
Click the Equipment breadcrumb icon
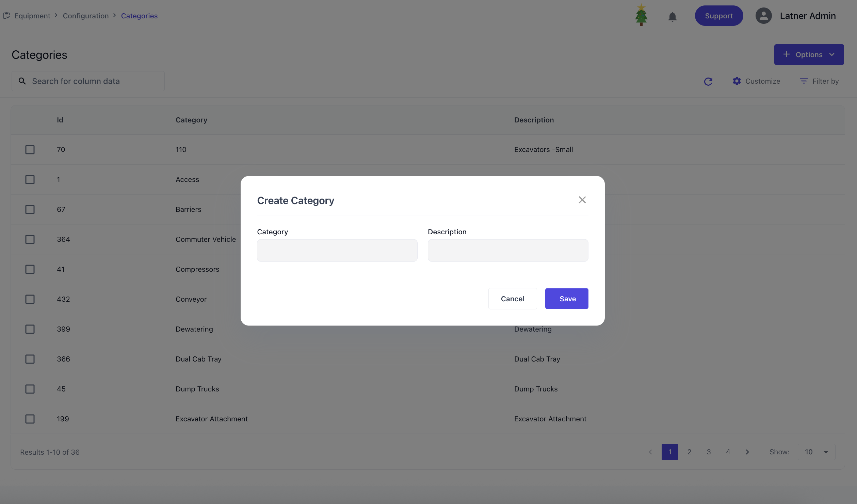tap(6, 16)
